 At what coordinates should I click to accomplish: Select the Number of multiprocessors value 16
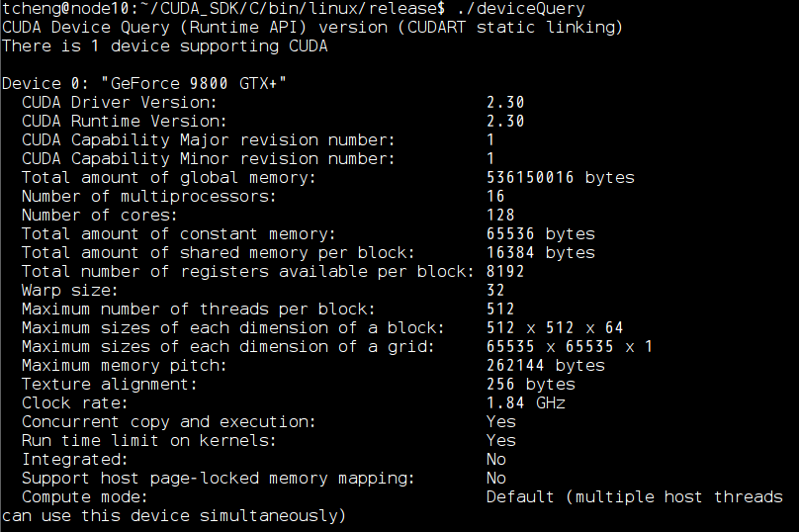pyautogui.click(x=495, y=197)
